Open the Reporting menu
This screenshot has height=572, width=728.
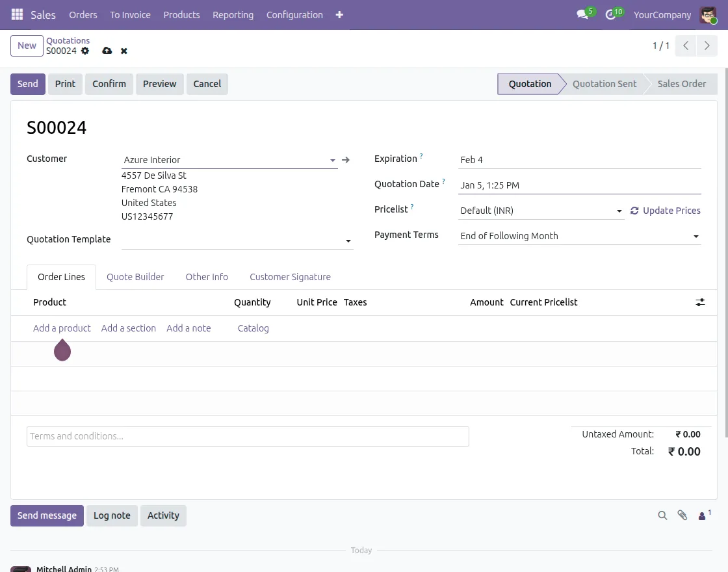(x=233, y=14)
